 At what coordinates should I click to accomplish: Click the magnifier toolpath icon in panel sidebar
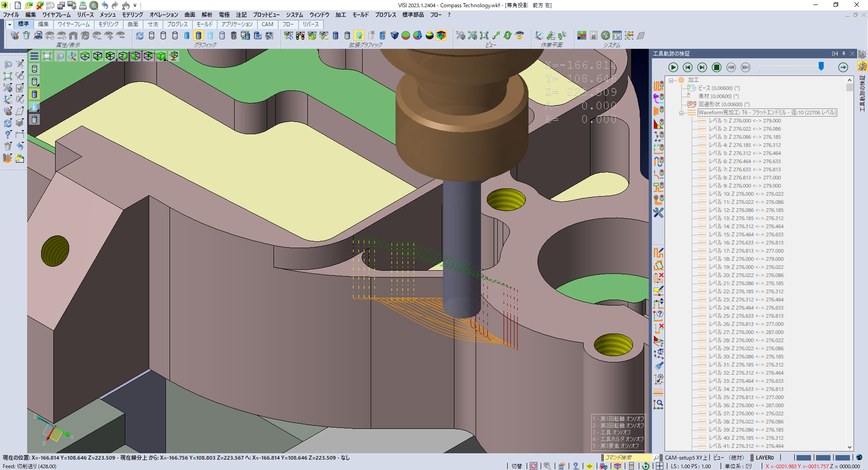coord(659,404)
